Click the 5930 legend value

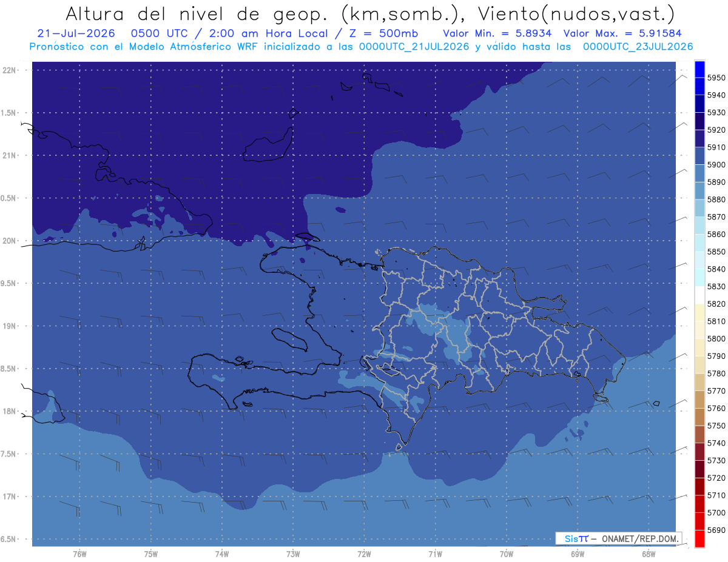tap(716, 113)
